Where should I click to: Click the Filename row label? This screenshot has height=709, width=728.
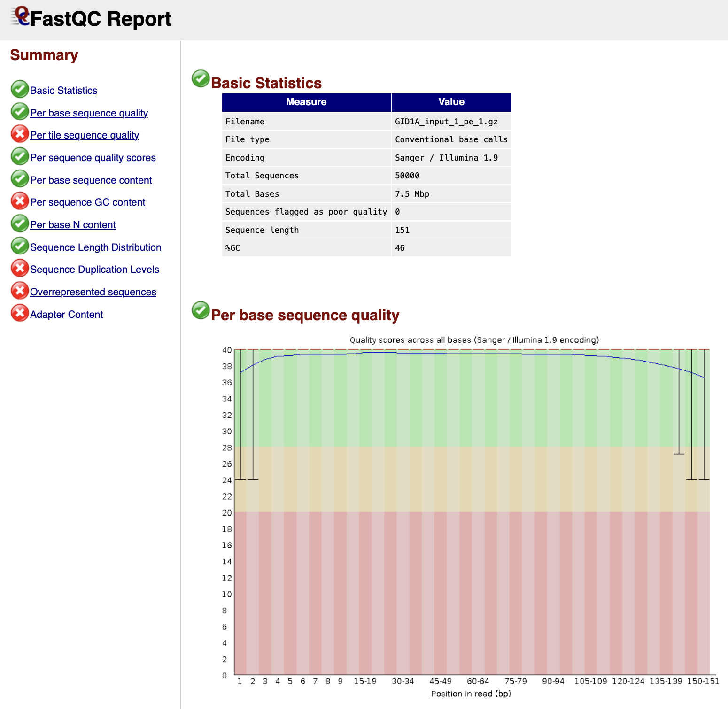pyautogui.click(x=245, y=122)
